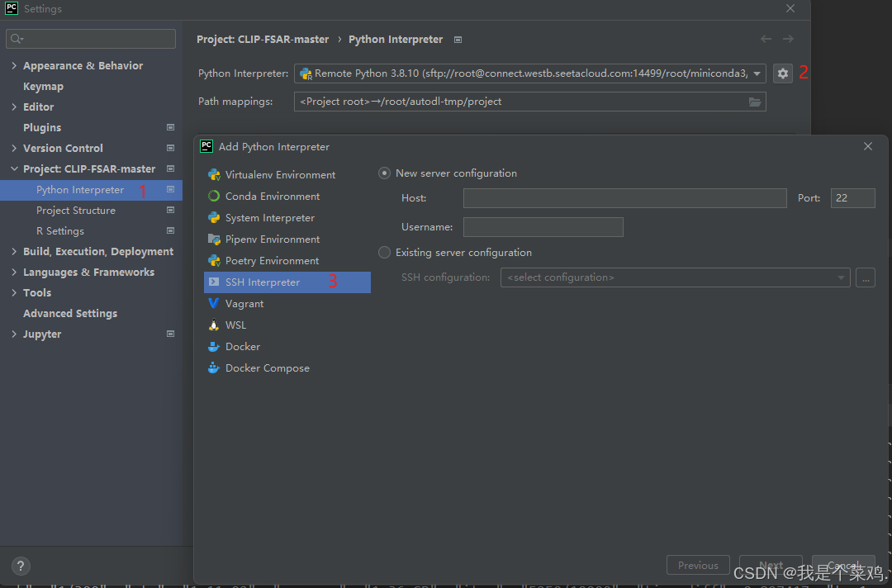Click the PyCharm icon in Settings title bar
This screenshot has width=892, height=588.
point(12,8)
